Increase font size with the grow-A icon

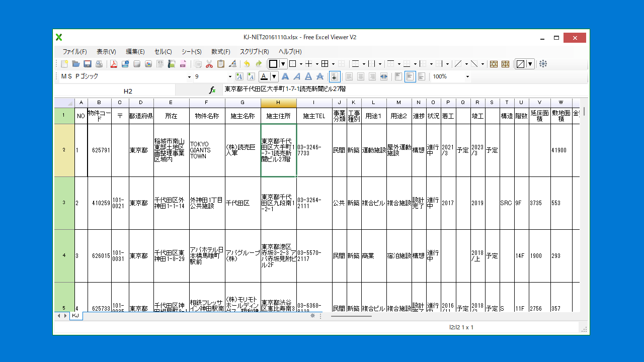pyautogui.click(x=239, y=76)
